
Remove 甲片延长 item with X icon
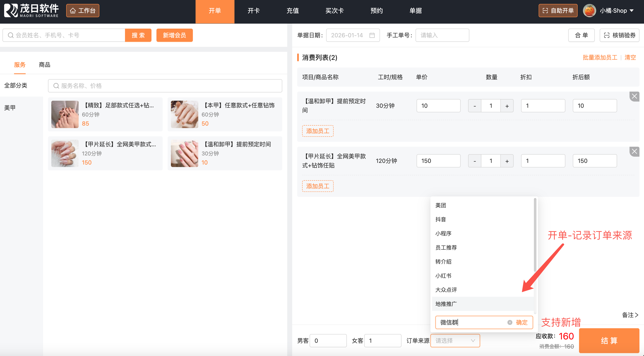click(634, 151)
